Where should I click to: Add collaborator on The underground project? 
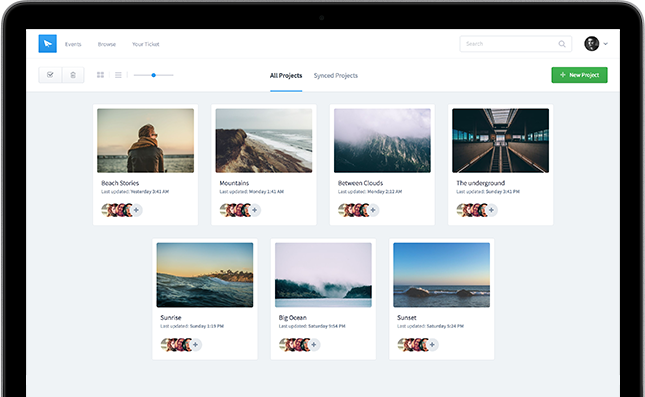point(491,210)
